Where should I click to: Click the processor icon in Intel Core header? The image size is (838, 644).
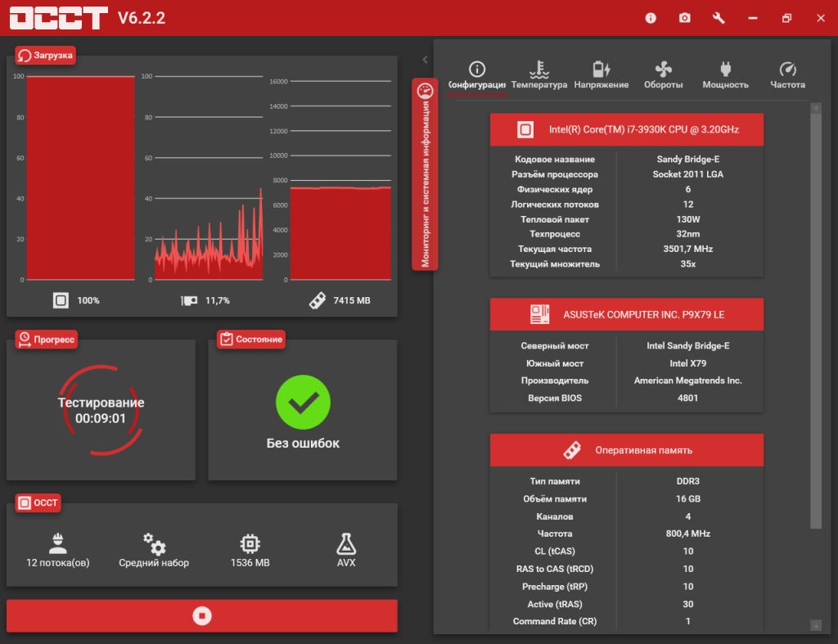[525, 129]
